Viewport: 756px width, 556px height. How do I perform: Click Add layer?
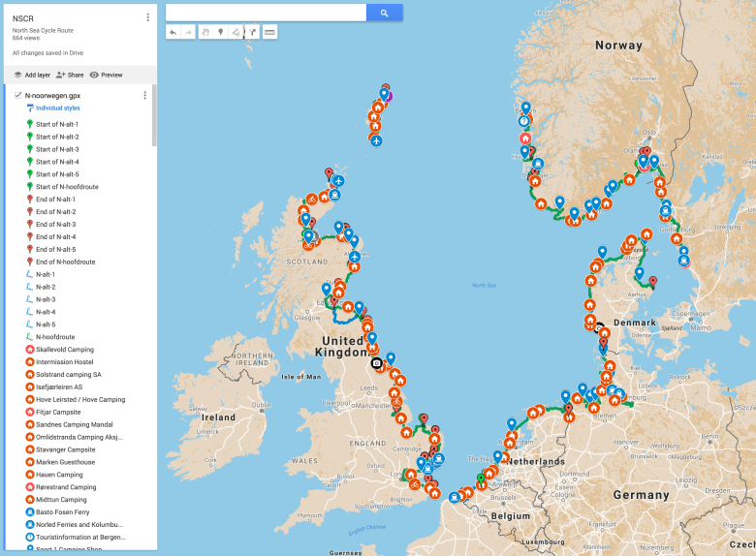coord(32,75)
